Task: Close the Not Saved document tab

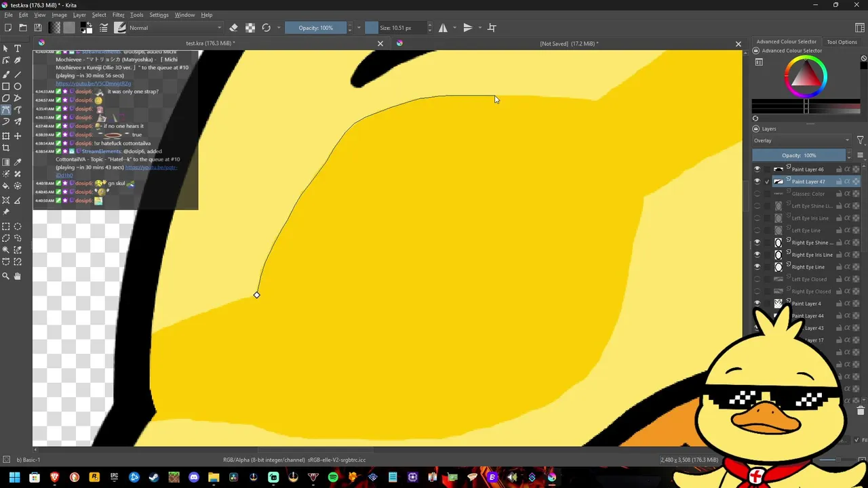Action: [738, 43]
